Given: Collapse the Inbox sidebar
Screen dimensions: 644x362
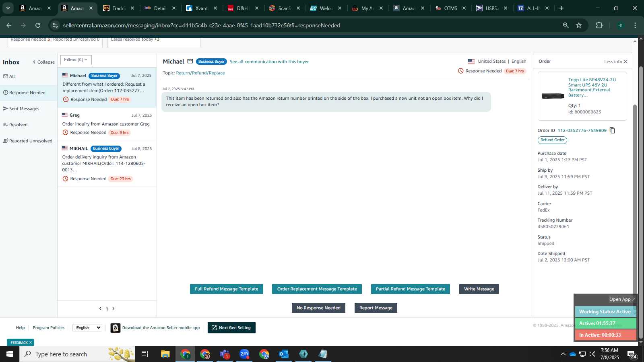Looking at the screenshot, I should click(x=43, y=62).
